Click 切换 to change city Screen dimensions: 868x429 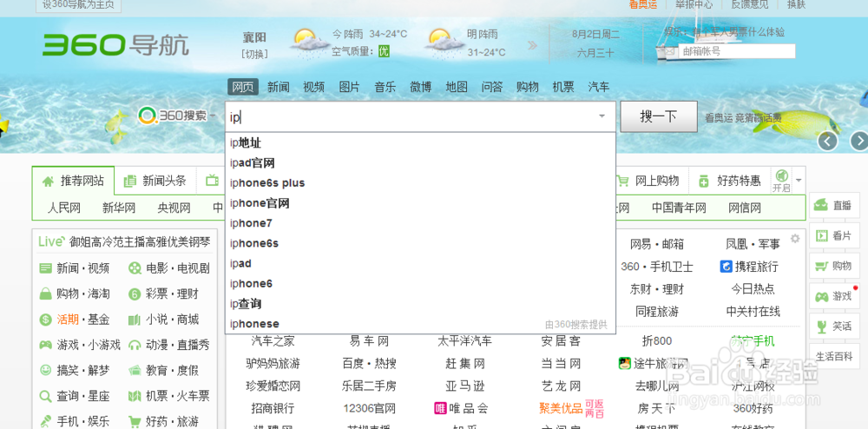pyautogui.click(x=254, y=54)
